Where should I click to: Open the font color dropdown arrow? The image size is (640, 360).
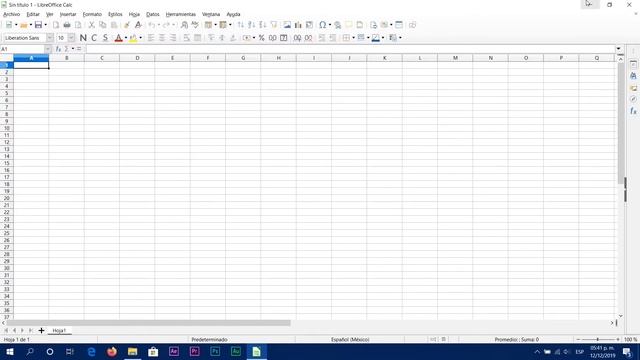126,38
